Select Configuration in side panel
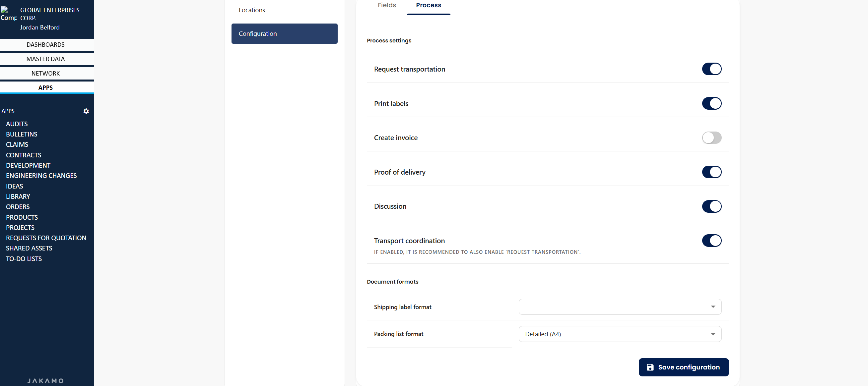Screen dimensions: 868x386 [x=284, y=34]
